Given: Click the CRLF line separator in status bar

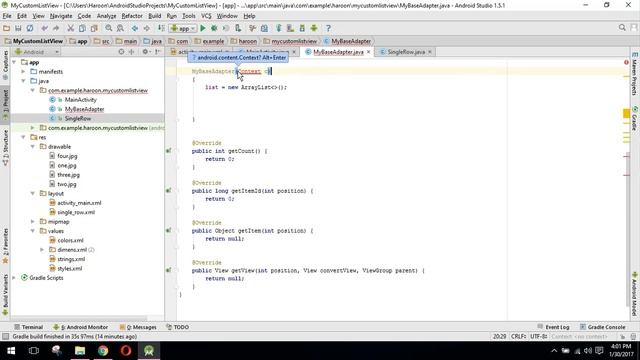Looking at the screenshot, I should point(518,336).
